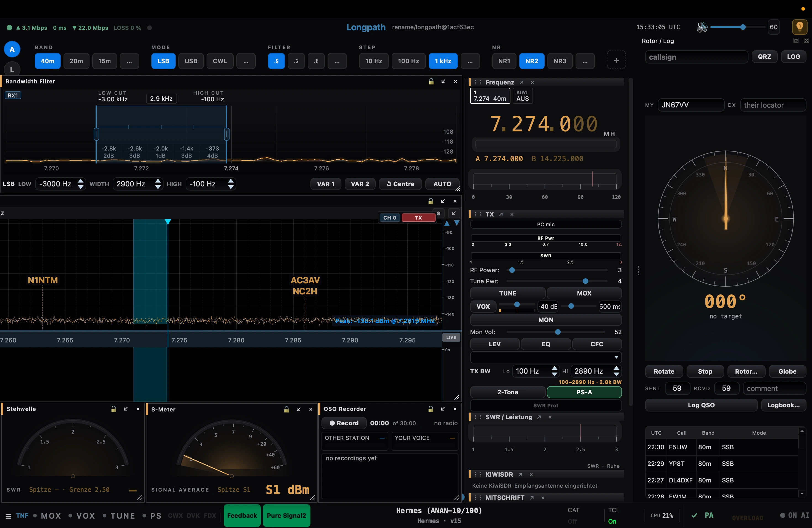
Task: Toggle NR2 noise reduction off
Action: [x=532, y=61]
